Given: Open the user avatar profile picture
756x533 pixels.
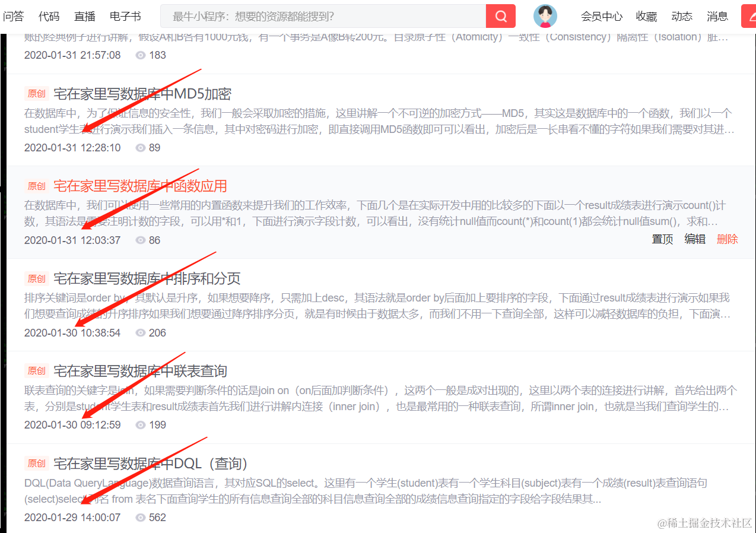Looking at the screenshot, I should pyautogui.click(x=545, y=16).
